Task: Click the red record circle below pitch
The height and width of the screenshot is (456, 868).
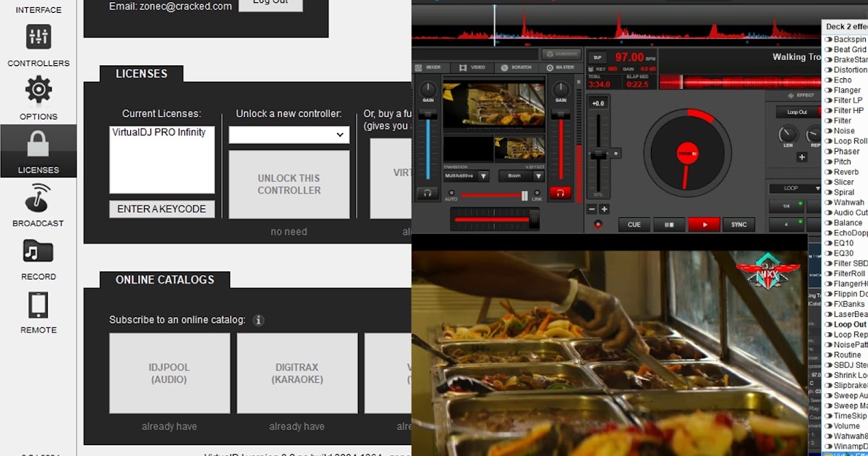Action: pos(597,224)
